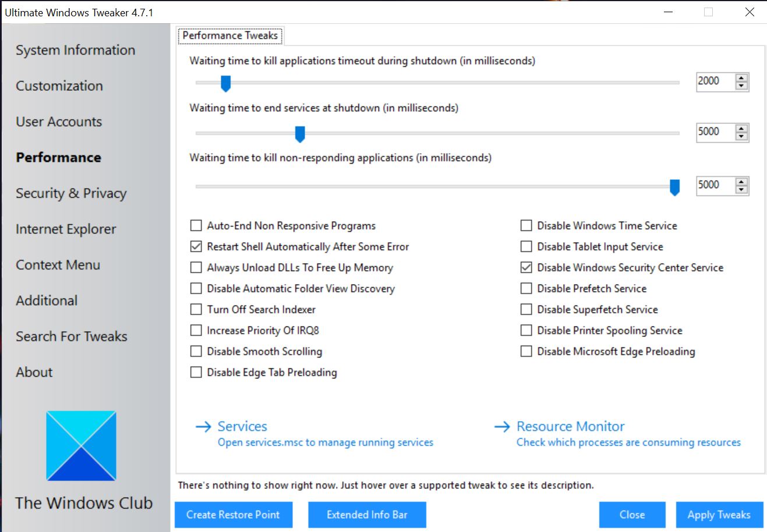Image resolution: width=767 pixels, height=532 pixels.
Task: Increase non-responding applications timeout stepper
Action: pyautogui.click(x=741, y=182)
